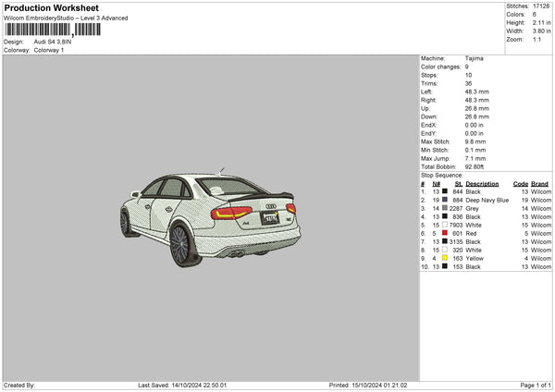Click the Height value '2.11 in'
Image resolution: width=555 pixels, height=392 pixels.
541,22
